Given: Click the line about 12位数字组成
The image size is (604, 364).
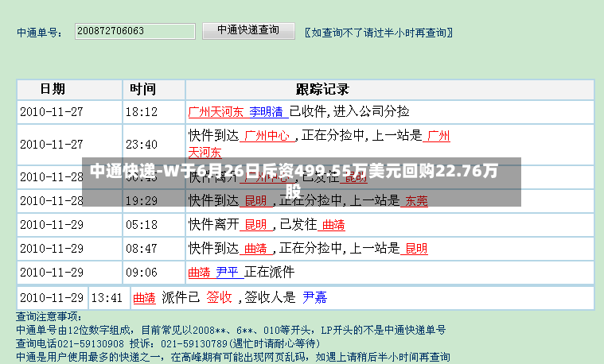Looking at the screenshot, I should (x=231, y=330).
